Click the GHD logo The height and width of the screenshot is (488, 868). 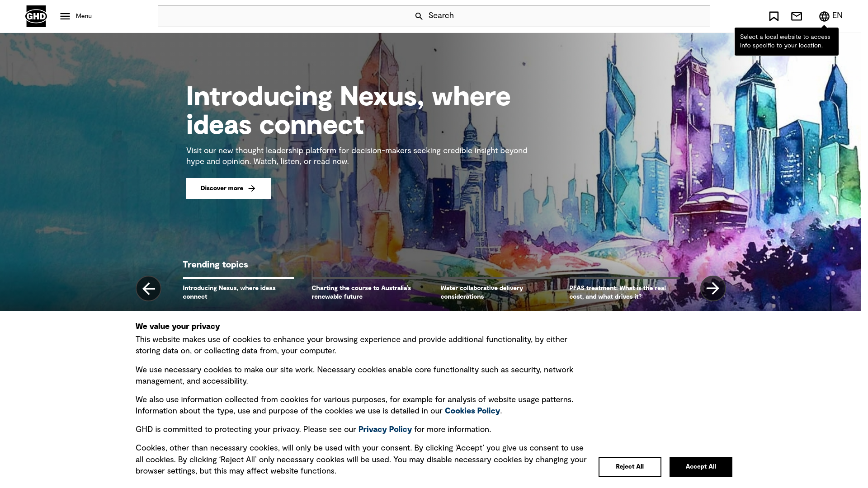pyautogui.click(x=36, y=16)
